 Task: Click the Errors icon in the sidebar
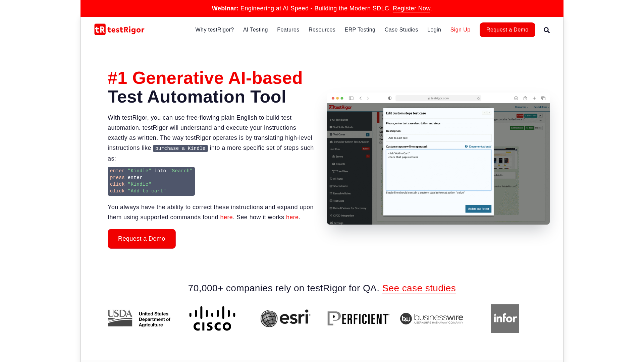[334, 157]
